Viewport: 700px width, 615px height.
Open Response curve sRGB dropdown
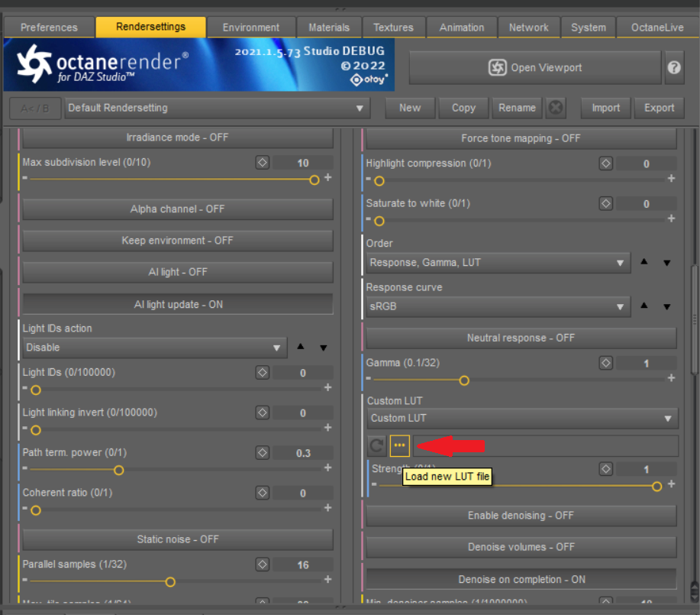498,306
